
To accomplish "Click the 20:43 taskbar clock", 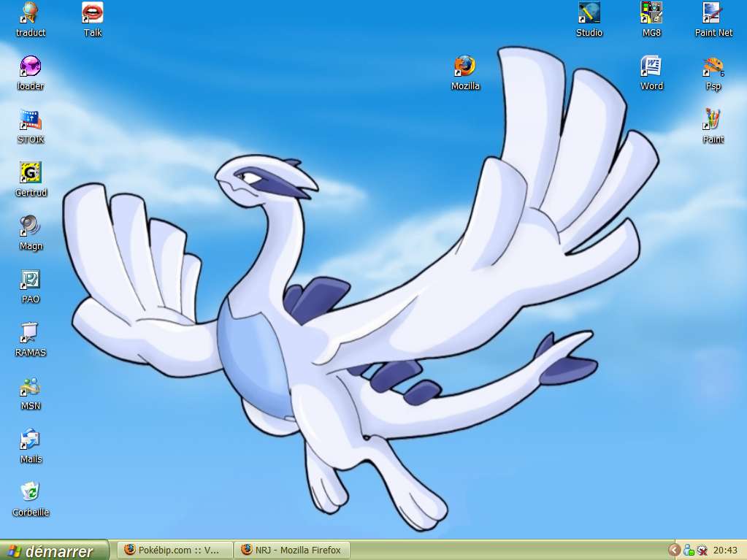I will point(725,551).
